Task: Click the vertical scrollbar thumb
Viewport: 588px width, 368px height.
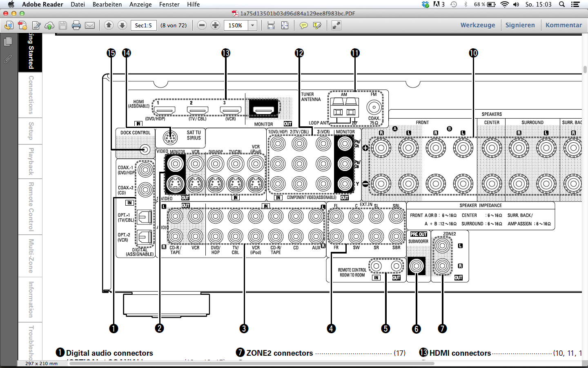Action: coord(585,70)
